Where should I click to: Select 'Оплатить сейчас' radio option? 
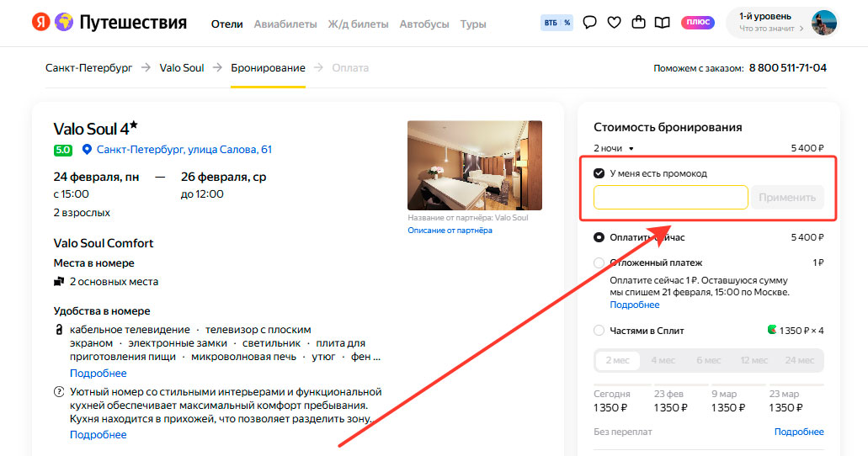click(599, 237)
